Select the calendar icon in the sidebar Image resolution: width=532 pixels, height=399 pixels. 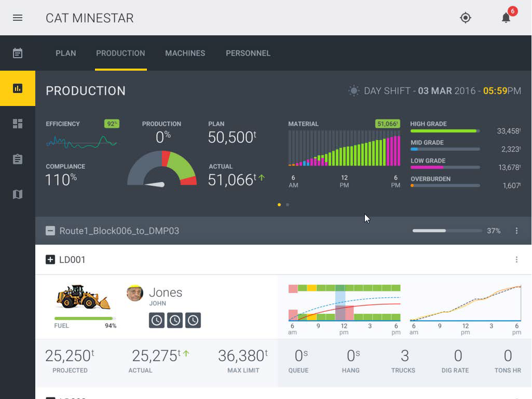[18, 53]
